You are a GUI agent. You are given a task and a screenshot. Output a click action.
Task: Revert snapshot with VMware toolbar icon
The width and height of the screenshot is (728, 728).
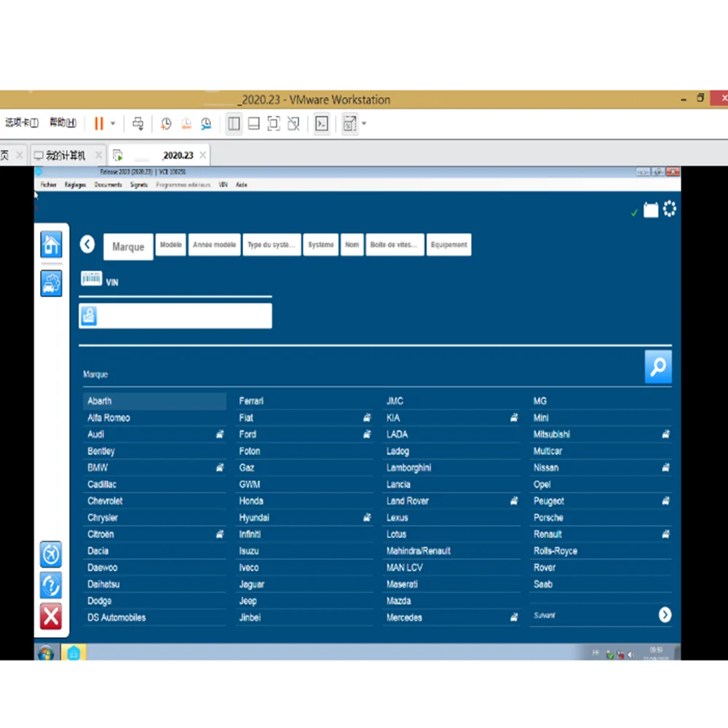point(186,124)
